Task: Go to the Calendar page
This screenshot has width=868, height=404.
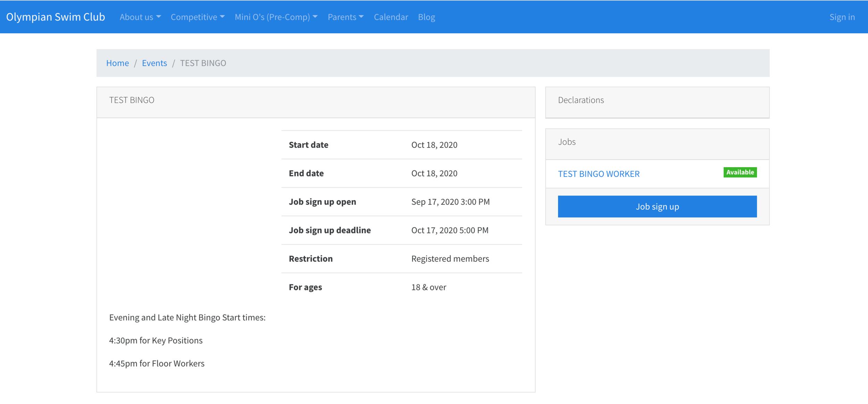Action: click(x=391, y=17)
